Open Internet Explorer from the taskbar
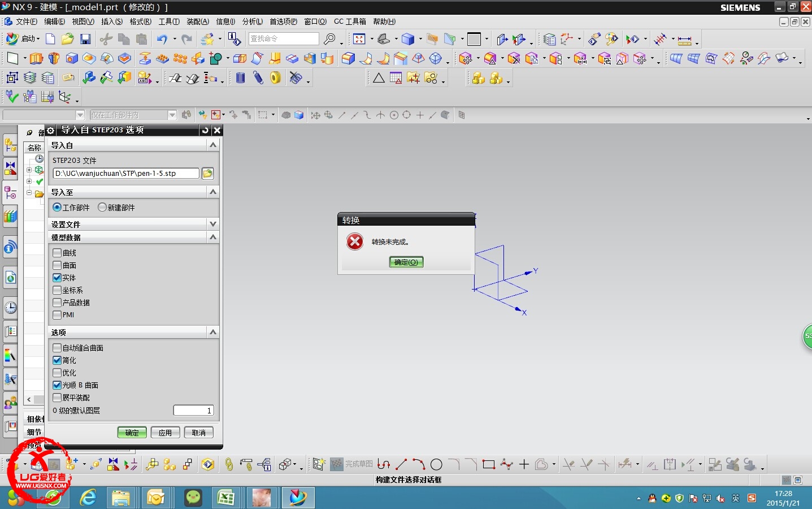This screenshot has width=812, height=509. (x=88, y=498)
